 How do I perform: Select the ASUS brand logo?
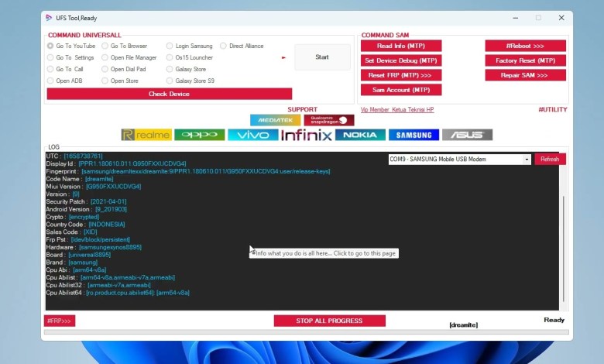[x=467, y=135]
